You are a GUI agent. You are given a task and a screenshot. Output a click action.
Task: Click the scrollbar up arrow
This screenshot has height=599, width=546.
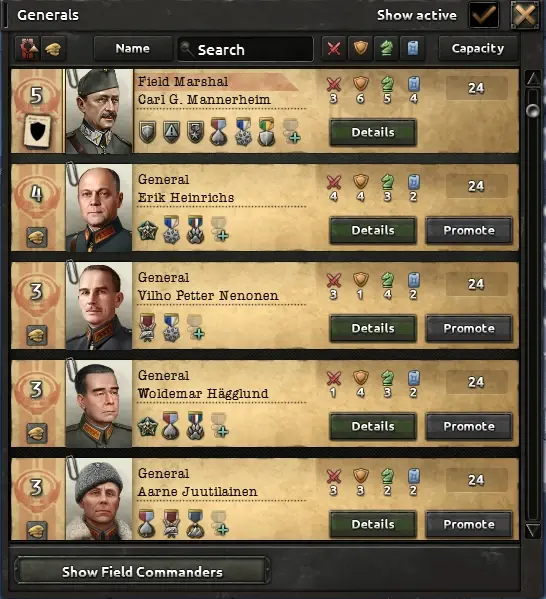[533, 79]
